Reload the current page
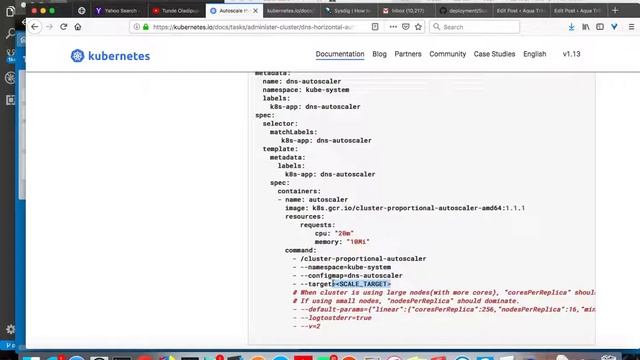640x360 pixels. (63, 27)
